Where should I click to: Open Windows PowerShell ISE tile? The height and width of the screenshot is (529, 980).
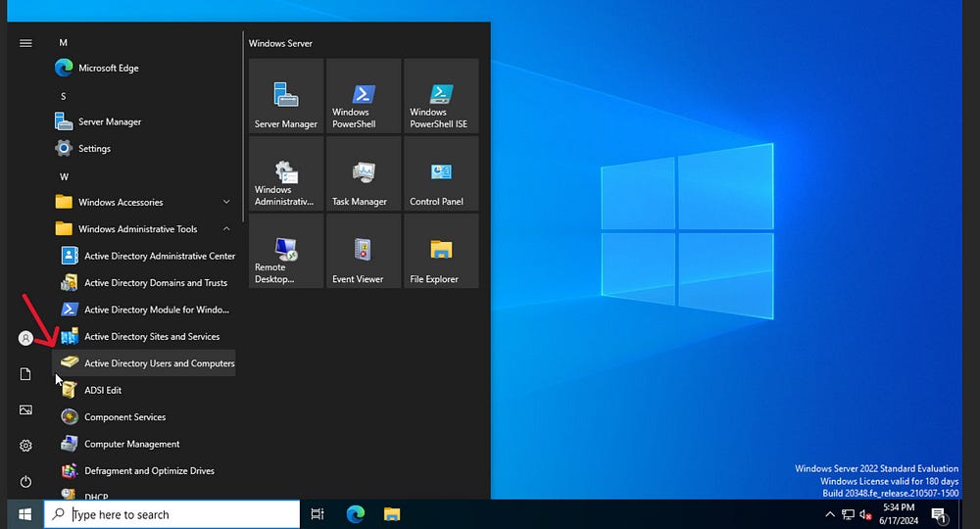441,96
